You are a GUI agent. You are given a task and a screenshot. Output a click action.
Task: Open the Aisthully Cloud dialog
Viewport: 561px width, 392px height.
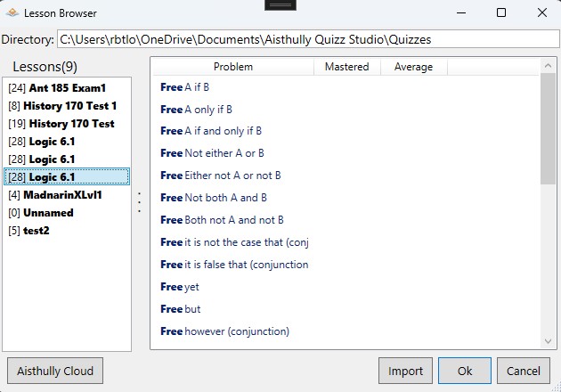(54, 370)
